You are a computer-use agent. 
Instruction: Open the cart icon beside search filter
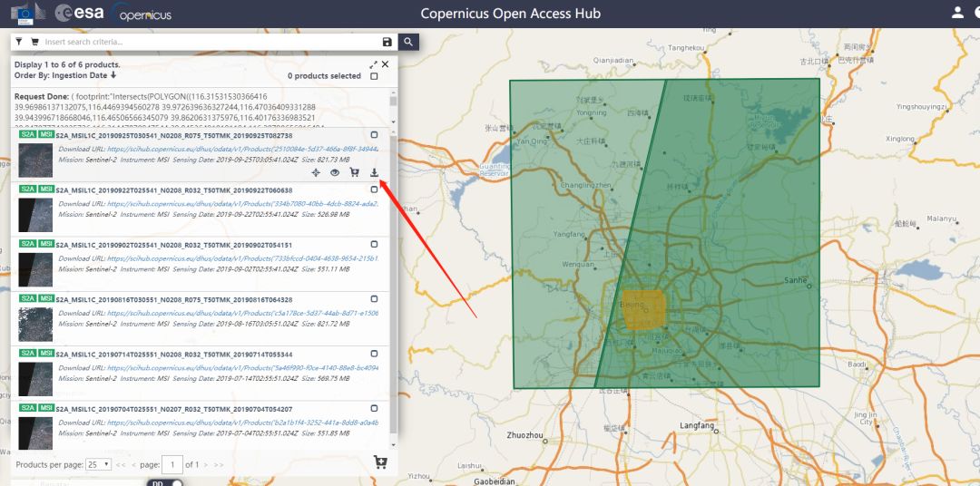click(34, 42)
